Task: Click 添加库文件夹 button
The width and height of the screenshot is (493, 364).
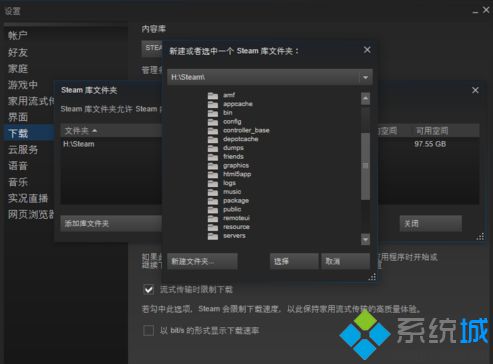Action: pos(111,224)
